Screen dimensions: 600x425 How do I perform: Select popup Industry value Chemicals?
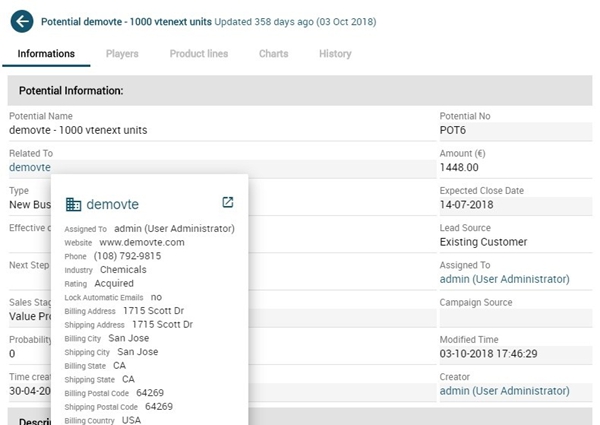[x=123, y=270]
